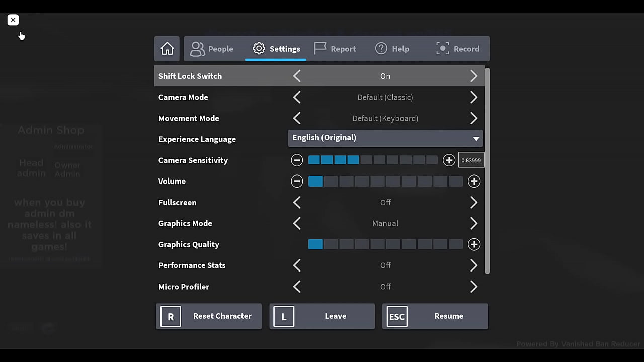
Task: Open the Experience Language dropdown
Action: point(385,138)
